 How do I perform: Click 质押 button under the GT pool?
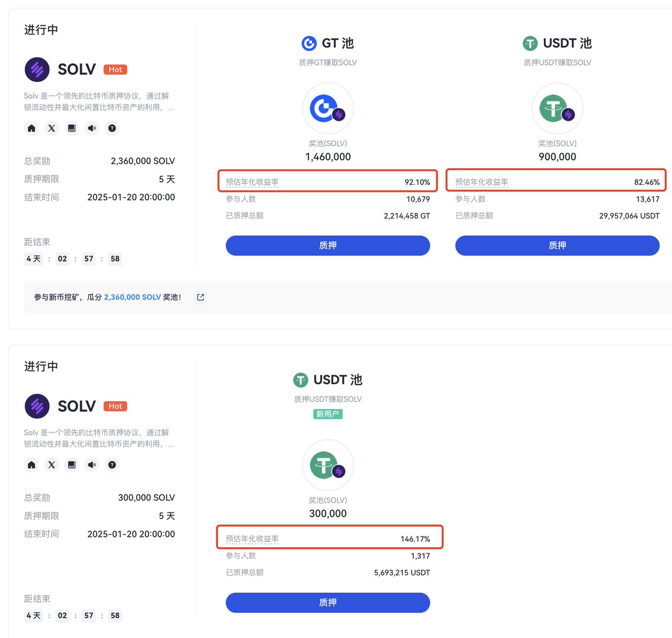tap(328, 245)
